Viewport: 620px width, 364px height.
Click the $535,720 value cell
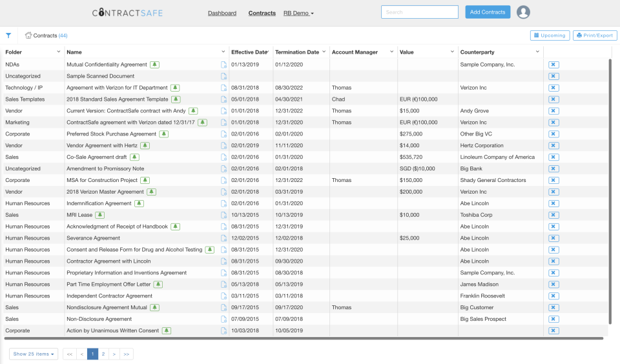(411, 157)
